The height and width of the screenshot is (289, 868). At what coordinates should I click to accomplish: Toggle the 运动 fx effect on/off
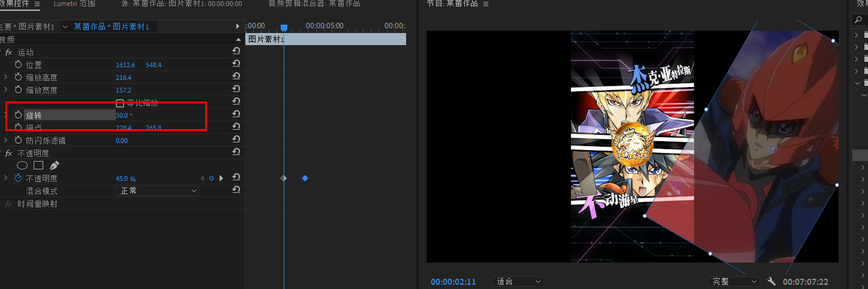pos(8,52)
